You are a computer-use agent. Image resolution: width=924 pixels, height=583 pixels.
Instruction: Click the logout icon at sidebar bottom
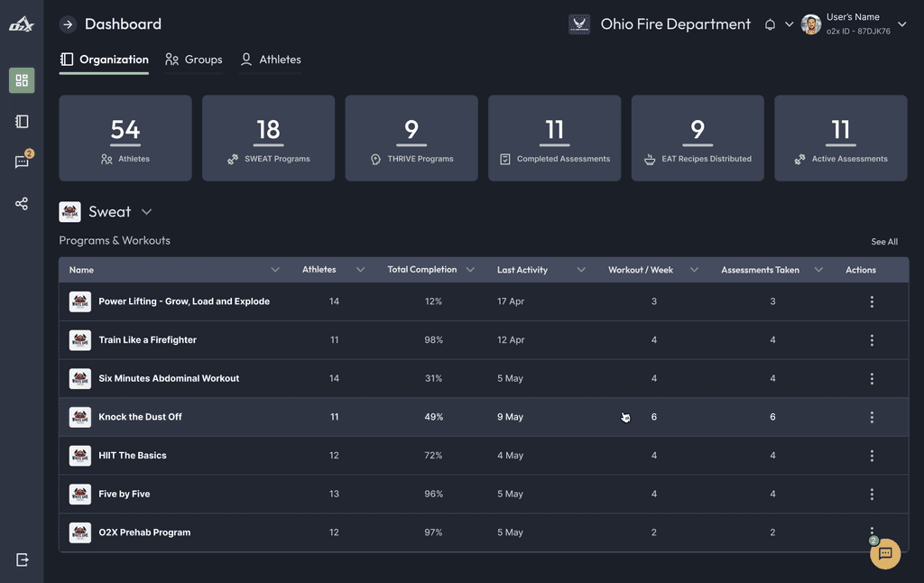coord(23,560)
